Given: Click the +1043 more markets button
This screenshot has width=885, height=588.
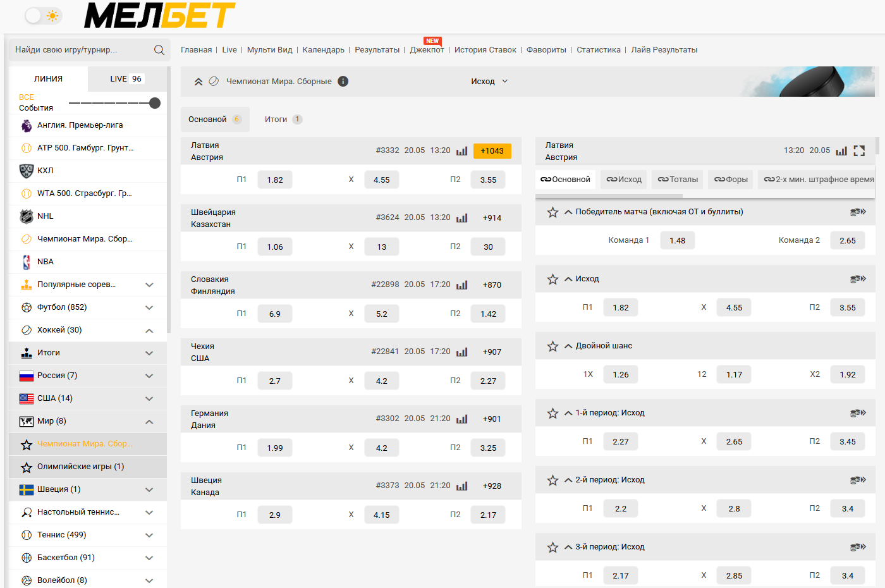Looking at the screenshot, I should [x=492, y=150].
